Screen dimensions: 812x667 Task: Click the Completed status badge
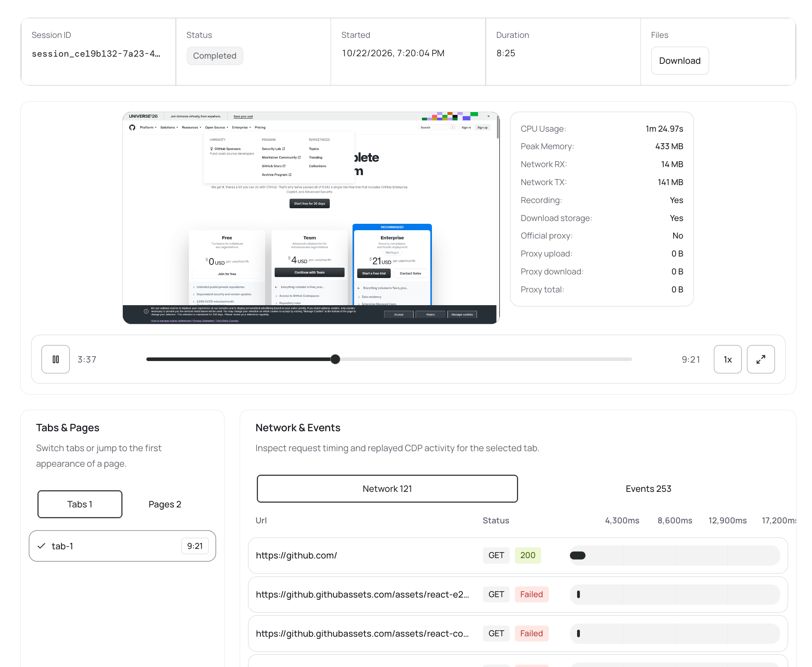point(215,56)
